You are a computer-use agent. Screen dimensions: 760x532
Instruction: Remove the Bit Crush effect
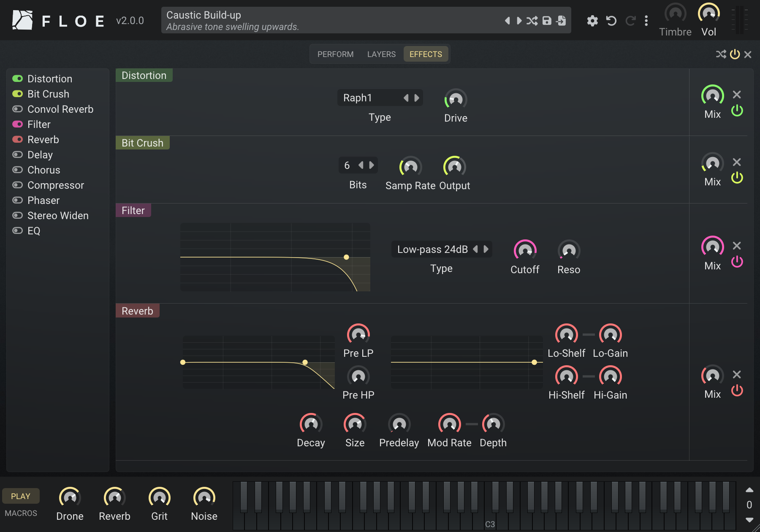[x=737, y=162]
